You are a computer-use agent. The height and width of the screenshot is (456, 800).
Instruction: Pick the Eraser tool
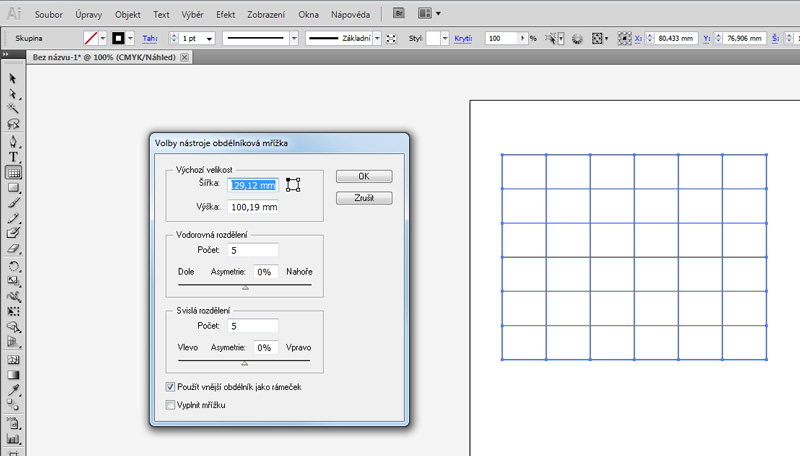click(x=14, y=247)
